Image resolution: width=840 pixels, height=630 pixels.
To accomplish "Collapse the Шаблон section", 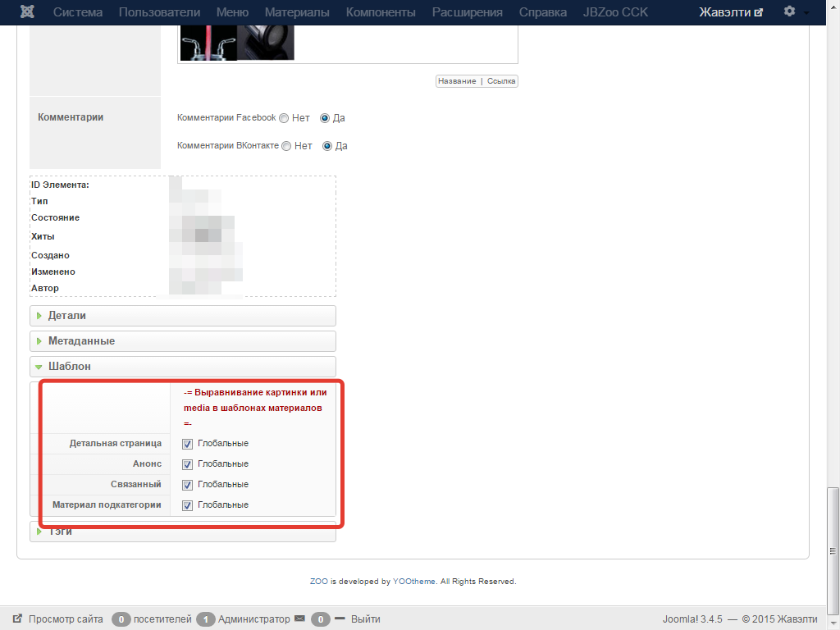I will point(69,367).
